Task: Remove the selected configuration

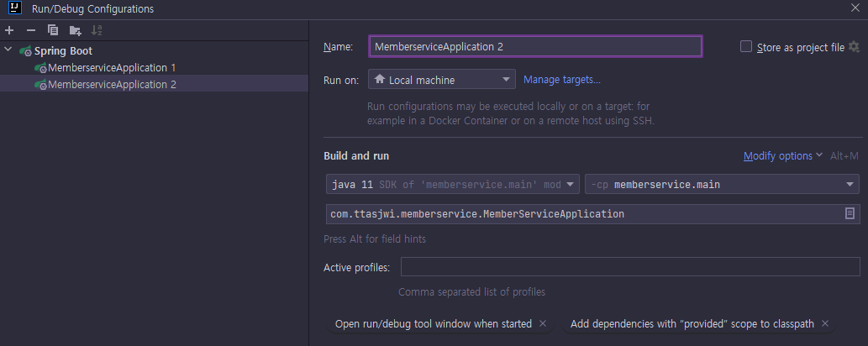Action: [x=31, y=30]
